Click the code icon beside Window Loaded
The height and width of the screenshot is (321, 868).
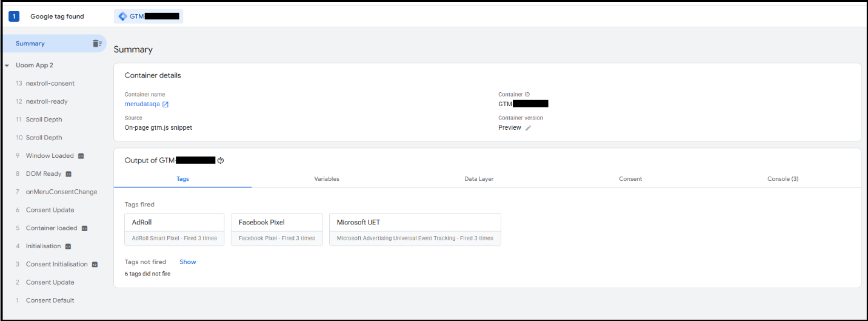pyautogui.click(x=81, y=156)
